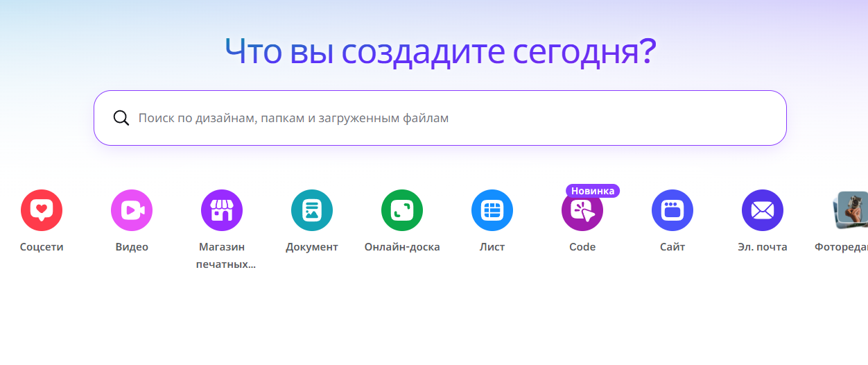Click the Эл. почта text label
The width and height of the screenshot is (868, 365).
click(763, 247)
